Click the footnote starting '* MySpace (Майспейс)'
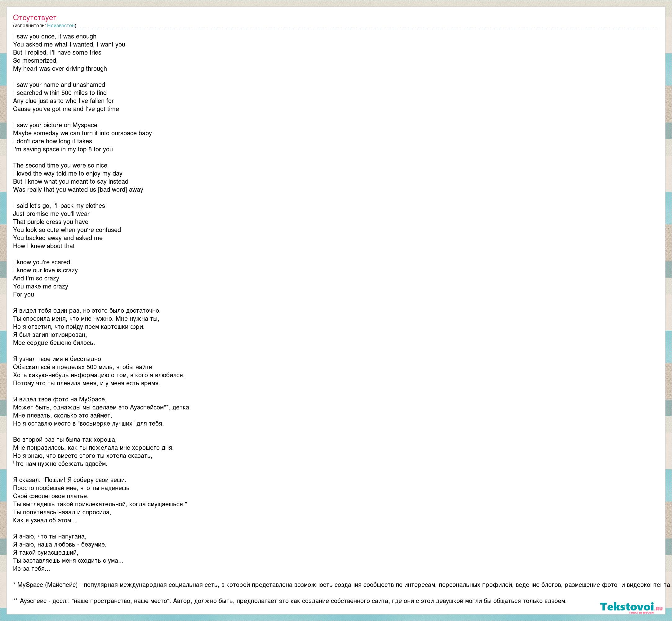This screenshot has height=621, width=672. [342, 585]
